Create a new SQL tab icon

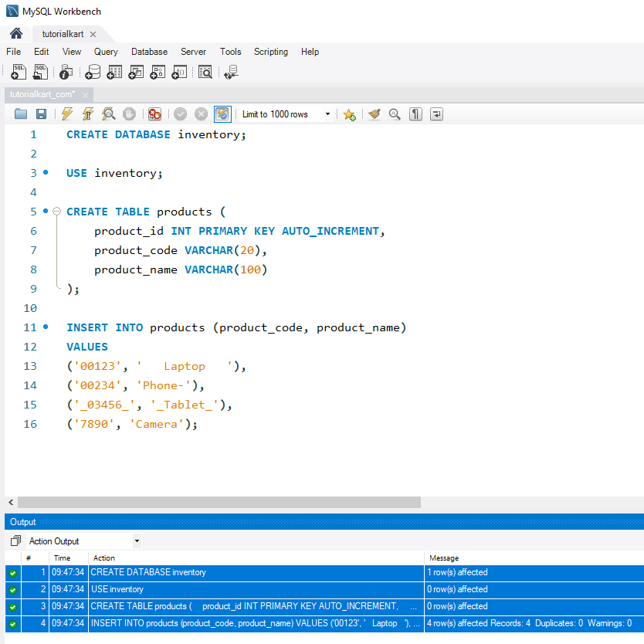18,72
